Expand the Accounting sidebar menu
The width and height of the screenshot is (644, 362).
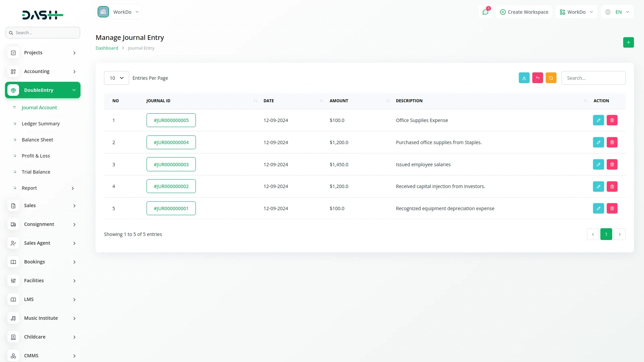pos(43,71)
